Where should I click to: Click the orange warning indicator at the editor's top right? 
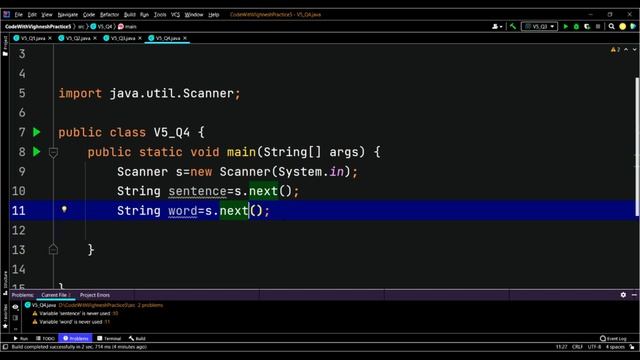tap(615, 49)
